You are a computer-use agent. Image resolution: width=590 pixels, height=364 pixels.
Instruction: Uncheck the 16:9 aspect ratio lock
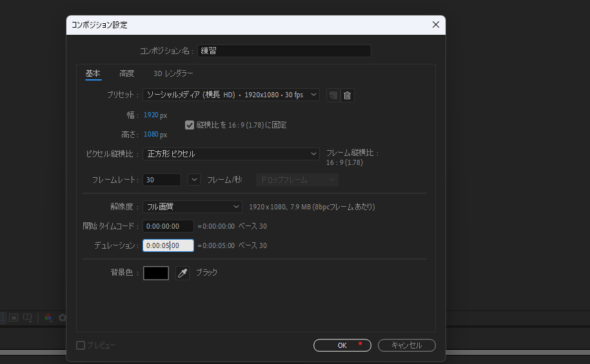click(190, 125)
